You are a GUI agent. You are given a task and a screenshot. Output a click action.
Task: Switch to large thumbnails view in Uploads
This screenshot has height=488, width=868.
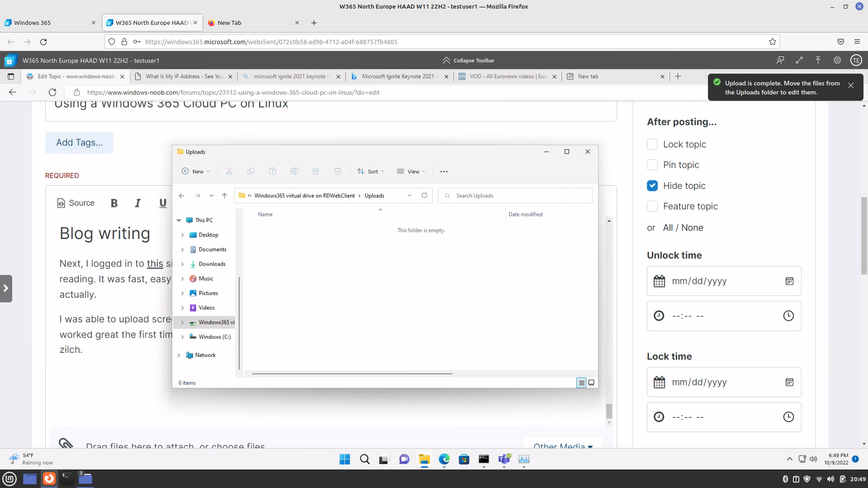click(591, 383)
